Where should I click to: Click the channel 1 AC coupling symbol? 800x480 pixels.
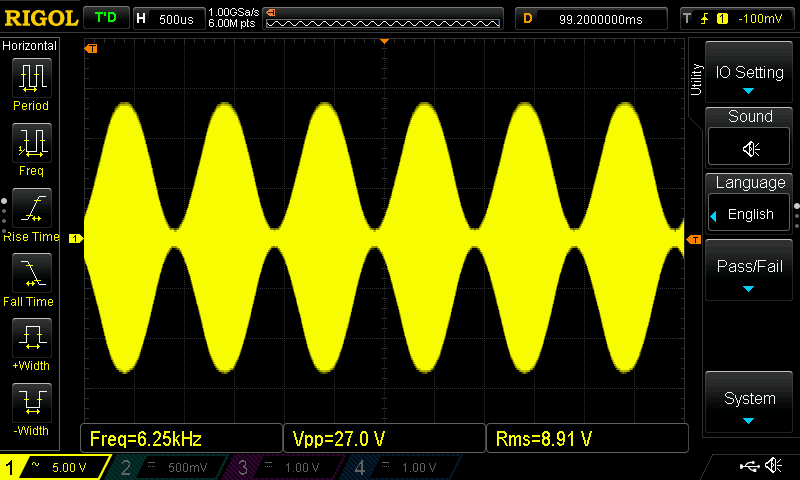pos(35,464)
